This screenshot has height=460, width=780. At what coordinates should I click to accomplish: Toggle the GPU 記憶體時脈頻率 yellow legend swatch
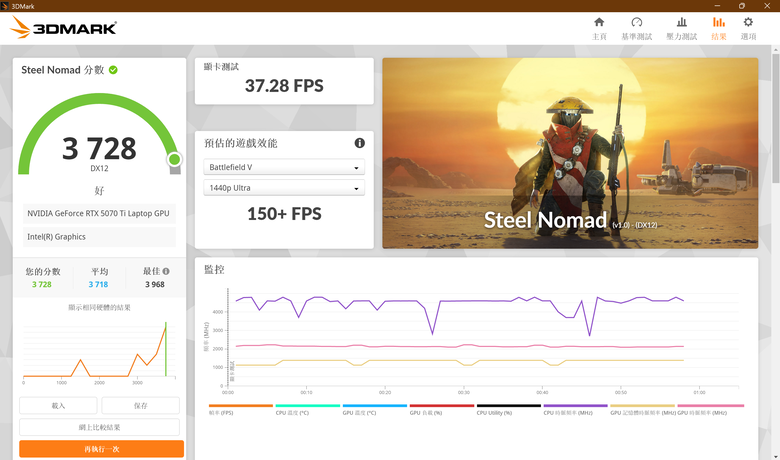point(643,406)
